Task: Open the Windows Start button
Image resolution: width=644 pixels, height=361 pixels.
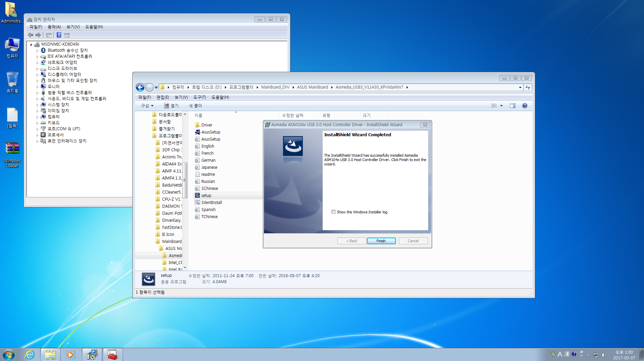Action: 9,355
